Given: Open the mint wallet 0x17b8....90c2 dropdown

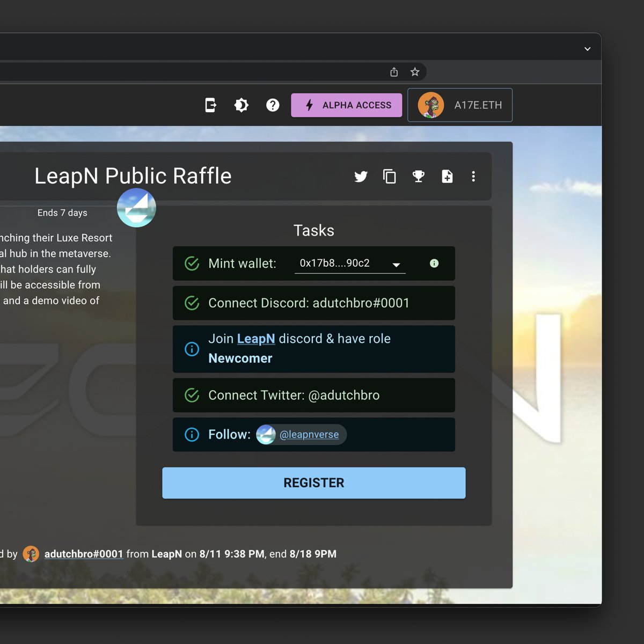Looking at the screenshot, I should point(350,264).
